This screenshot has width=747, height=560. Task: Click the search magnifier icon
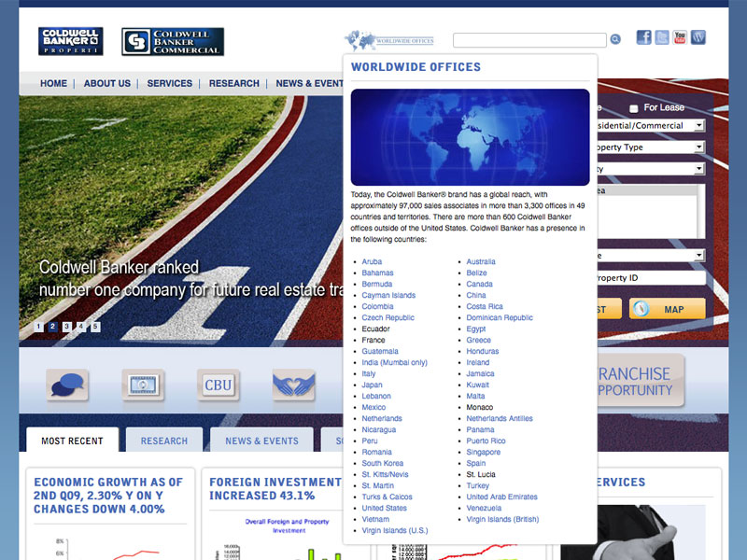[x=615, y=39]
